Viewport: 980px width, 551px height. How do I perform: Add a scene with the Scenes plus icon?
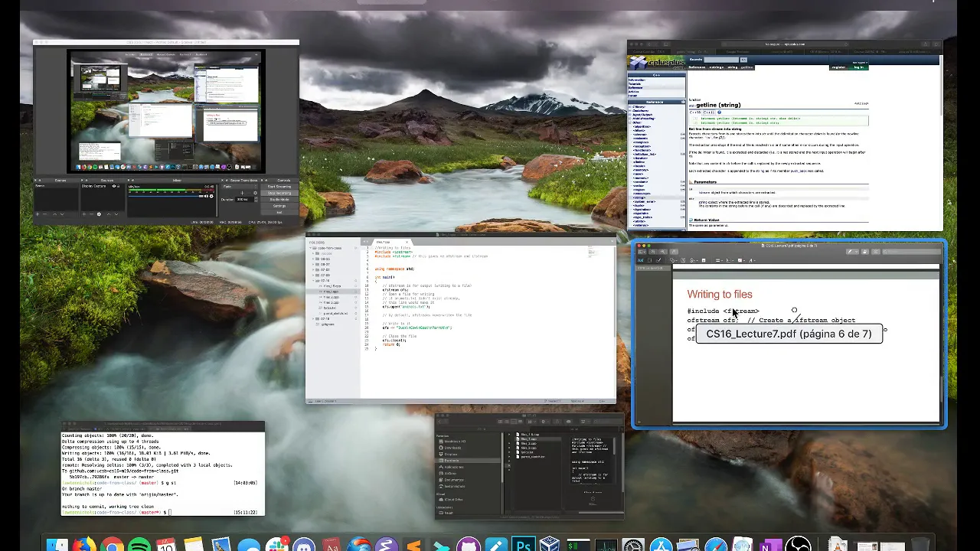pyautogui.click(x=38, y=214)
